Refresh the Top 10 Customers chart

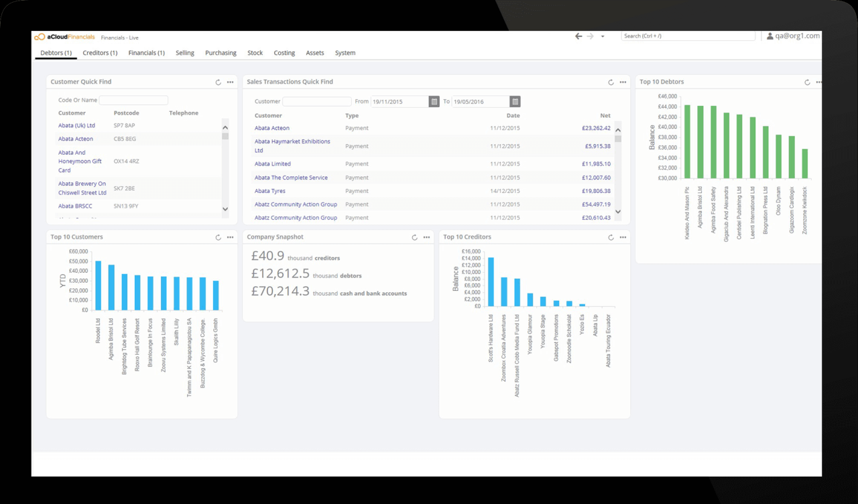click(x=219, y=237)
